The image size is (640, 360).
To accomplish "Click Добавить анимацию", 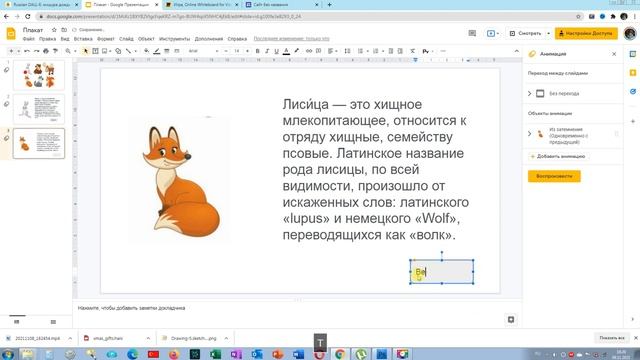I will point(558,156).
